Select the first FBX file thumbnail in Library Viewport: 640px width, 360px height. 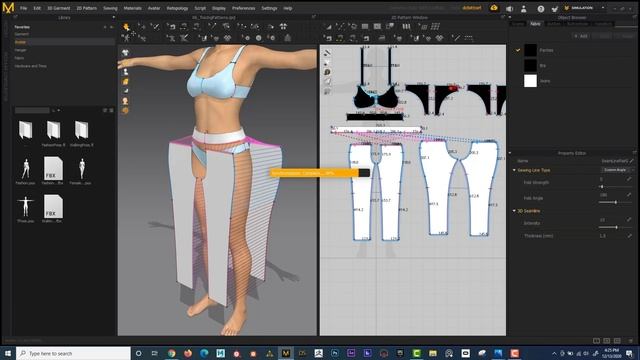53,168
